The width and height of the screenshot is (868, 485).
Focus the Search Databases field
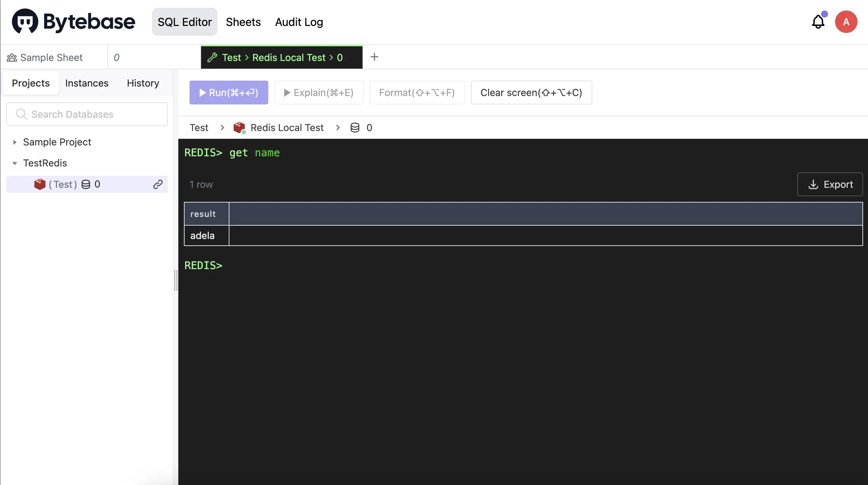pyautogui.click(x=87, y=114)
